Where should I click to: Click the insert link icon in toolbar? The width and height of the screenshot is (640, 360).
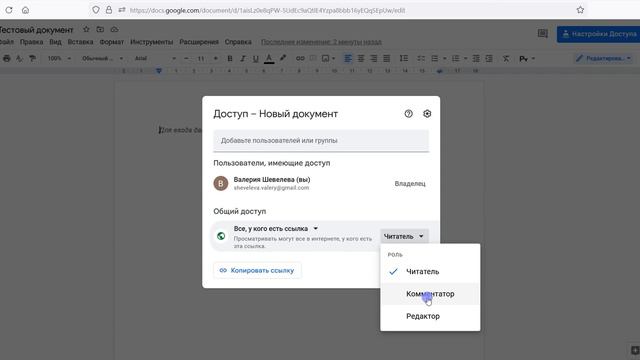300,58
